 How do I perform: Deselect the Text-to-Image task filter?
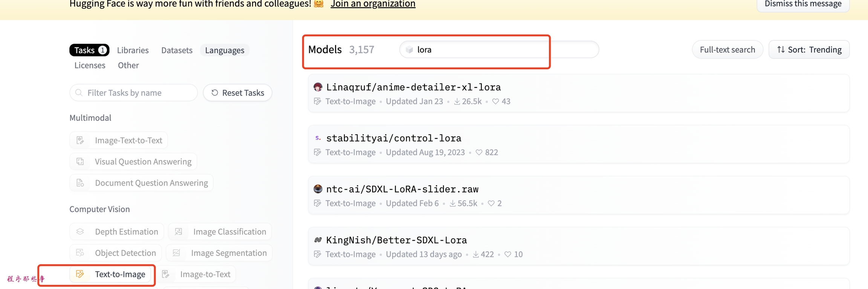click(x=112, y=274)
